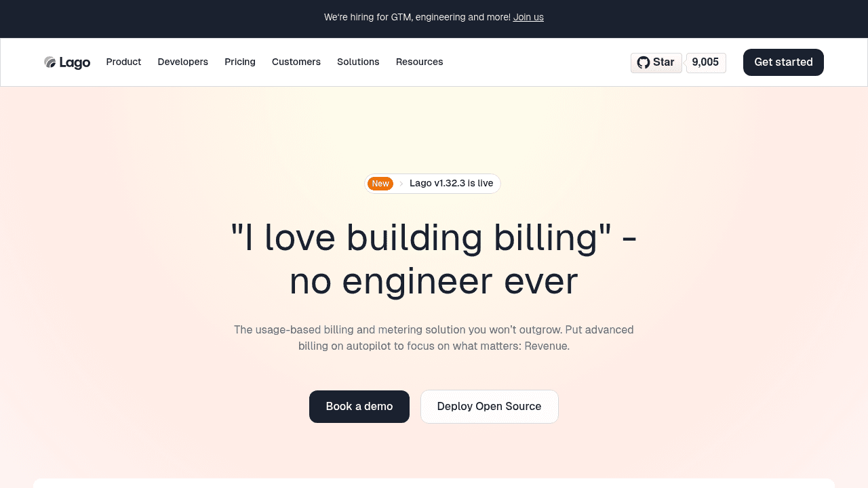Open the Customers nav item

click(x=296, y=62)
